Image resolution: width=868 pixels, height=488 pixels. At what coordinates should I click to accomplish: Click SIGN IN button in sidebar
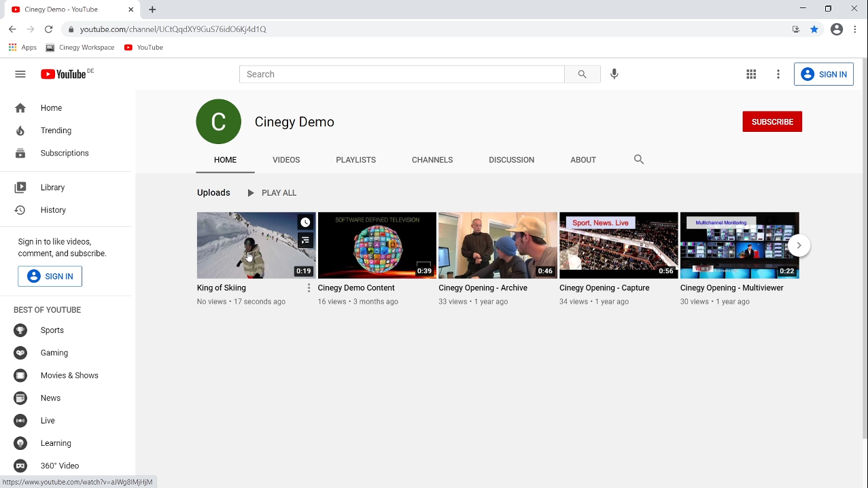(50, 277)
